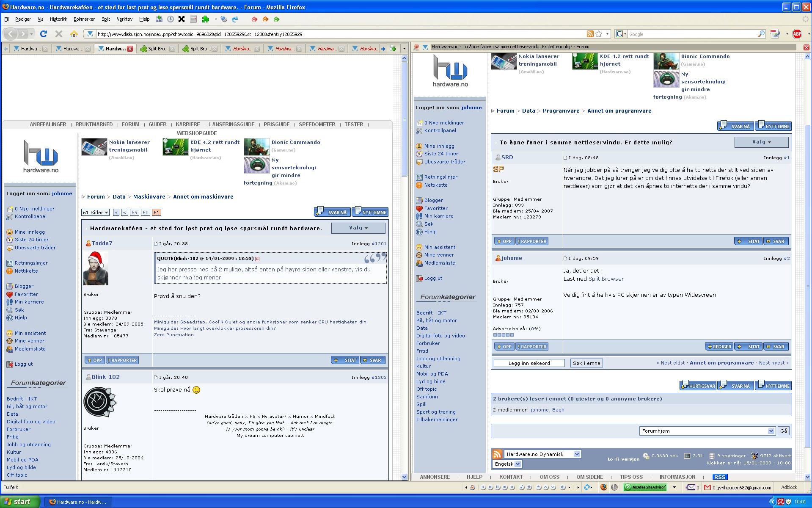Reload the page with the blue refresh arrow
This screenshot has width=812, height=508.
tap(43, 34)
